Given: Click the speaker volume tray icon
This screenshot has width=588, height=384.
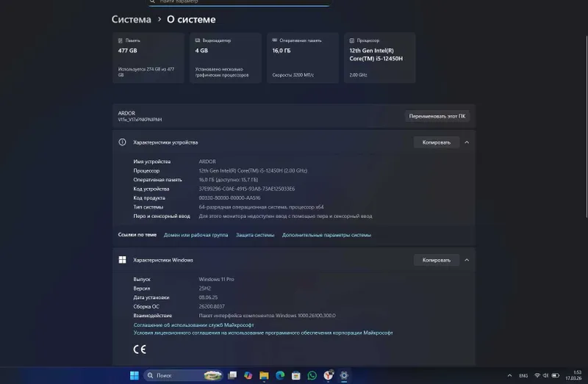Looking at the screenshot, I should (x=545, y=375).
